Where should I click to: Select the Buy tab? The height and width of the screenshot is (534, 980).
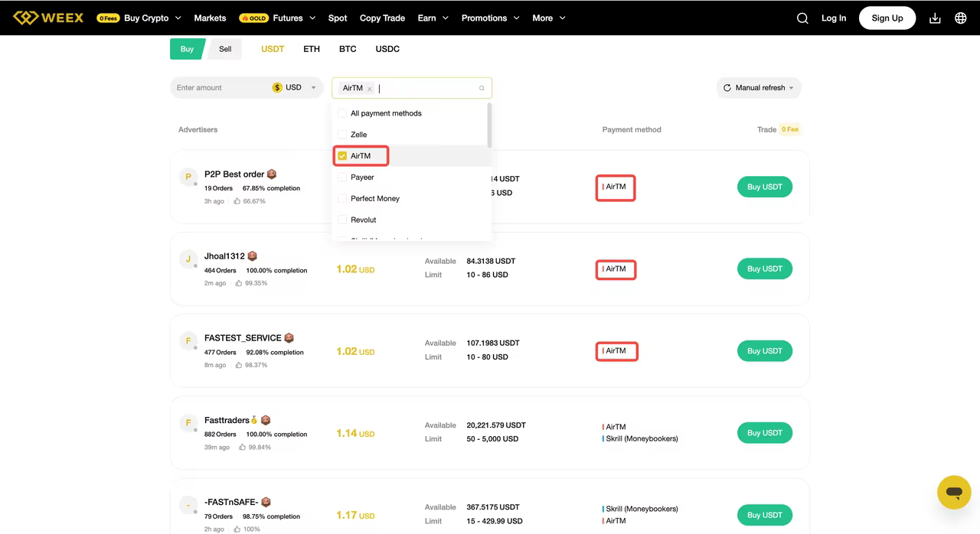187,49
